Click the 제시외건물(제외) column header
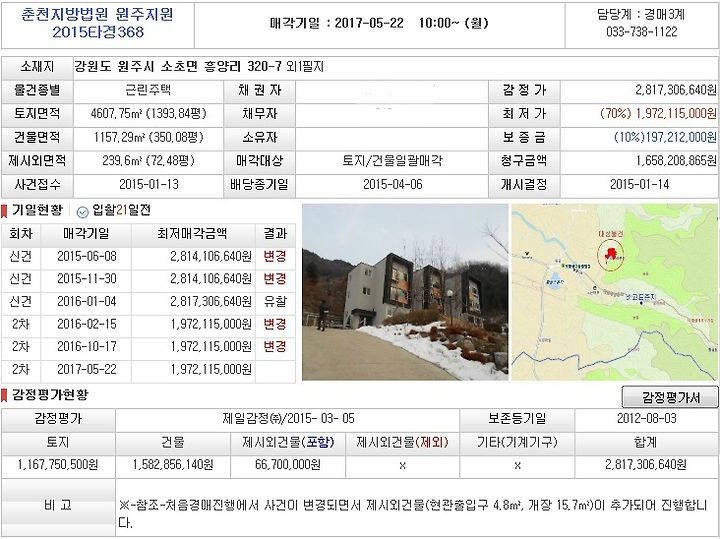720x539 pixels. tap(402, 442)
